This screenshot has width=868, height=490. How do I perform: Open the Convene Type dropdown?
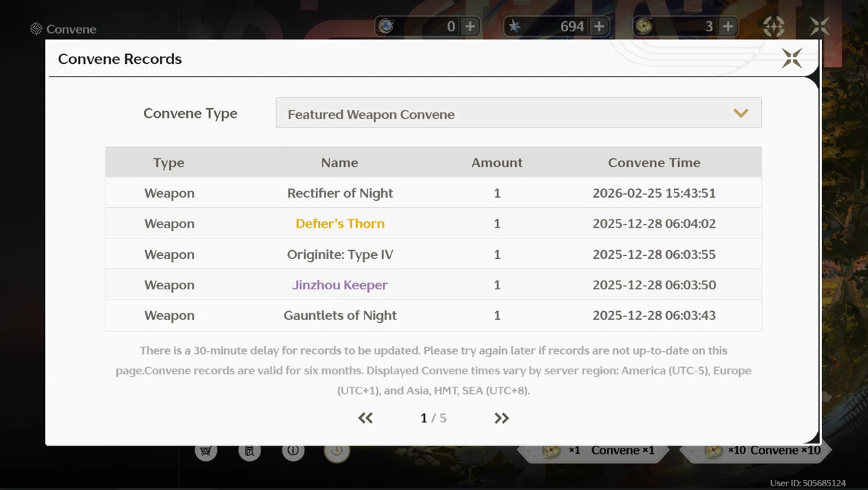(519, 113)
